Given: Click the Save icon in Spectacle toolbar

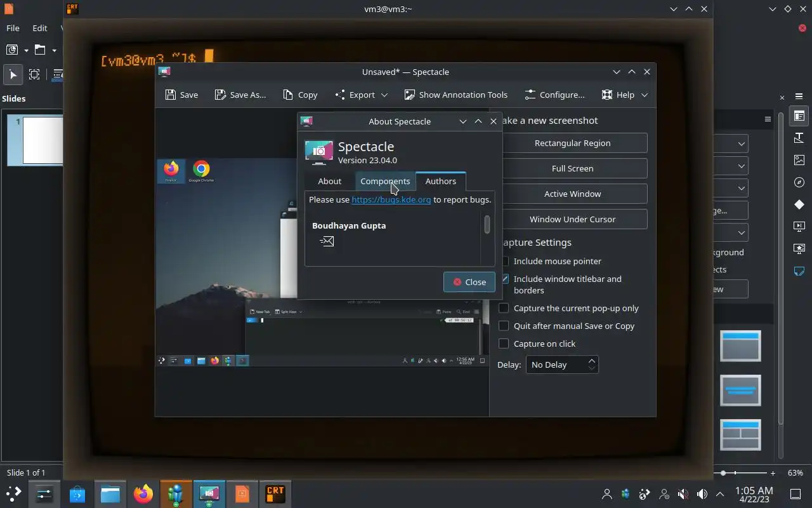Looking at the screenshot, I should tap(171, 95).
